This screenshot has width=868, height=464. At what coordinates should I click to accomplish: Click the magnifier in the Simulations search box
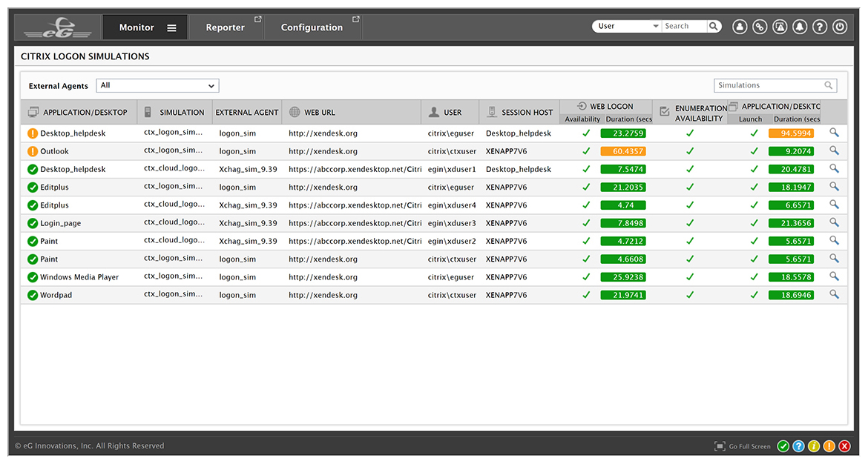[828, 85]
